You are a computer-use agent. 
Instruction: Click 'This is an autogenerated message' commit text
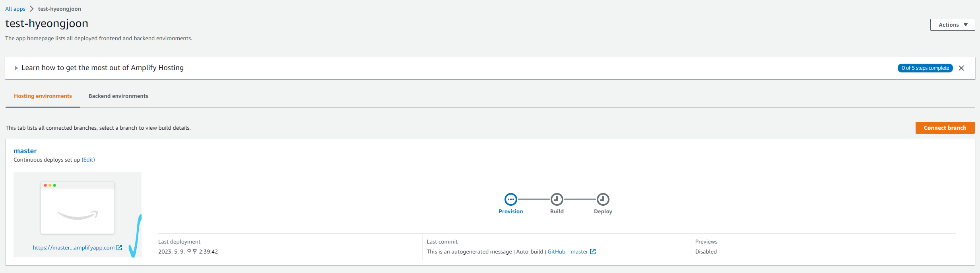click(x=469, y=252)
